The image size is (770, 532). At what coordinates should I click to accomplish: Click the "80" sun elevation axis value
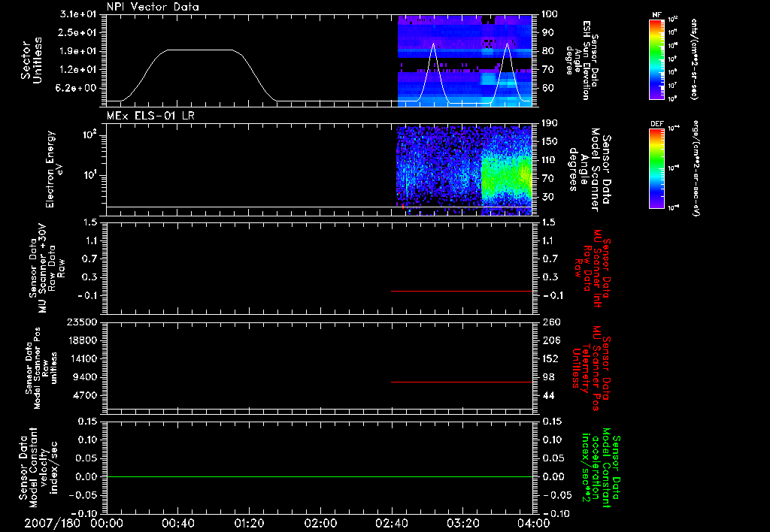coord(547,51)
